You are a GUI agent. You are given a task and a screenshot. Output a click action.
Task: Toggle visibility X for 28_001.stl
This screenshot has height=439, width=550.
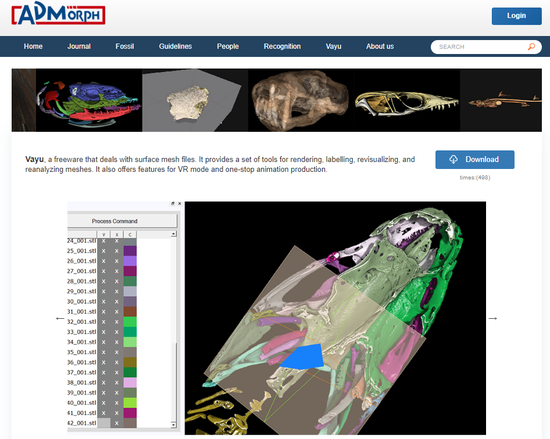(x=103, y=281)
